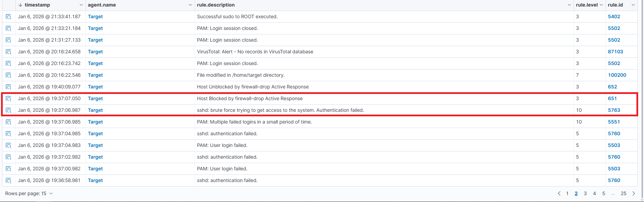Open Target agent link in sudo to ROOT row
Viewport: 644px width, 202px height.
[x=95, y=17]
